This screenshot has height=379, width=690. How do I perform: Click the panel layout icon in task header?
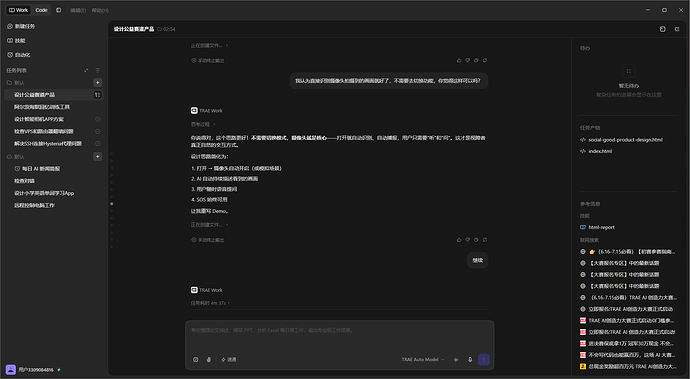(x=663, y=29)
